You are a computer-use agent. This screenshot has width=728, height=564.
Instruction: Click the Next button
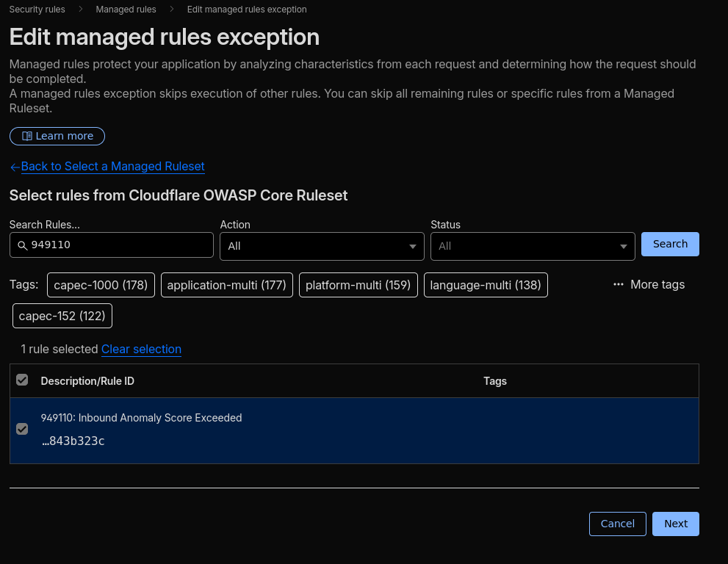click(676, 524)
